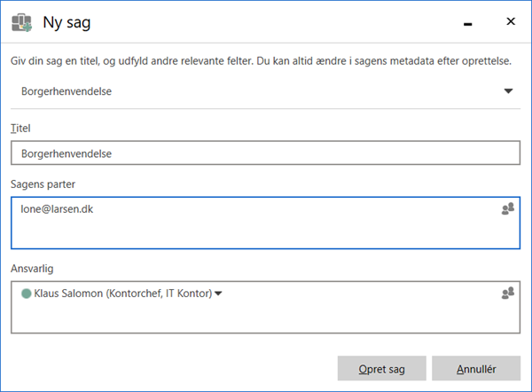Select Klaus Salomon (Kontorchef, IT Kontor) entry
532x392 pixels.
123,294
